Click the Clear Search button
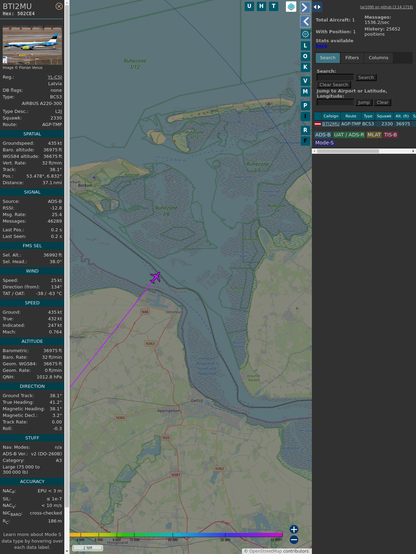This screenshot has height=554, width=416. tap(334, 85)
